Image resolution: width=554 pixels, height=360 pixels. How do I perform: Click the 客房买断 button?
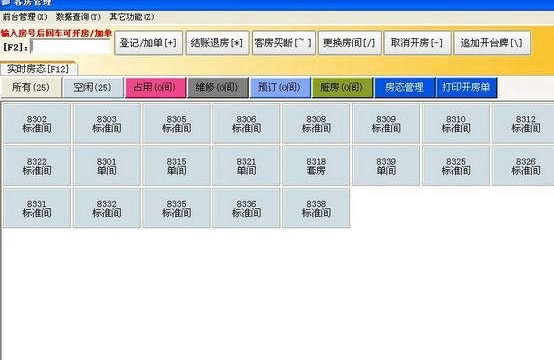click(283, 43)
